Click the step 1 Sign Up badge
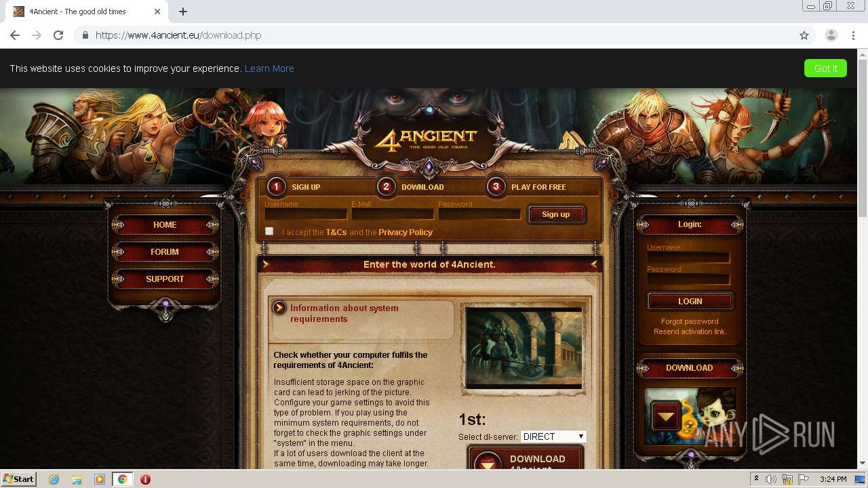Viewport: 868px width, 488px height. pyautogui.click(x=276, y=186)
